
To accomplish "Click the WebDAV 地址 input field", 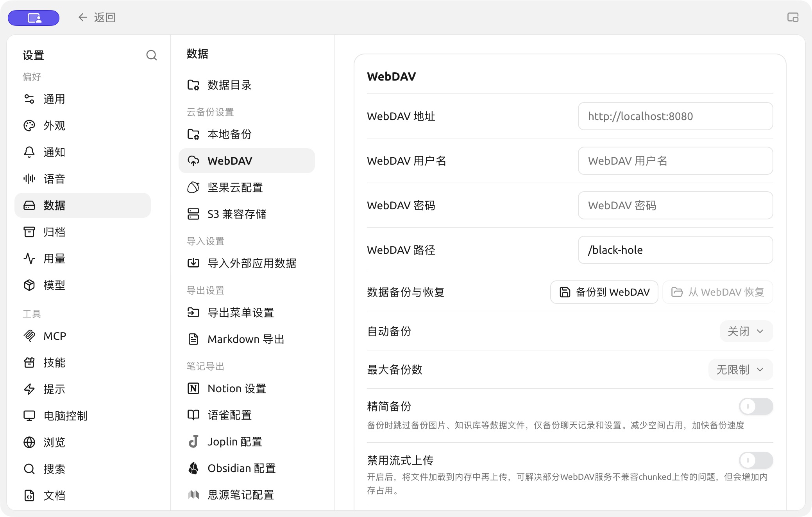I will [675, 116].
